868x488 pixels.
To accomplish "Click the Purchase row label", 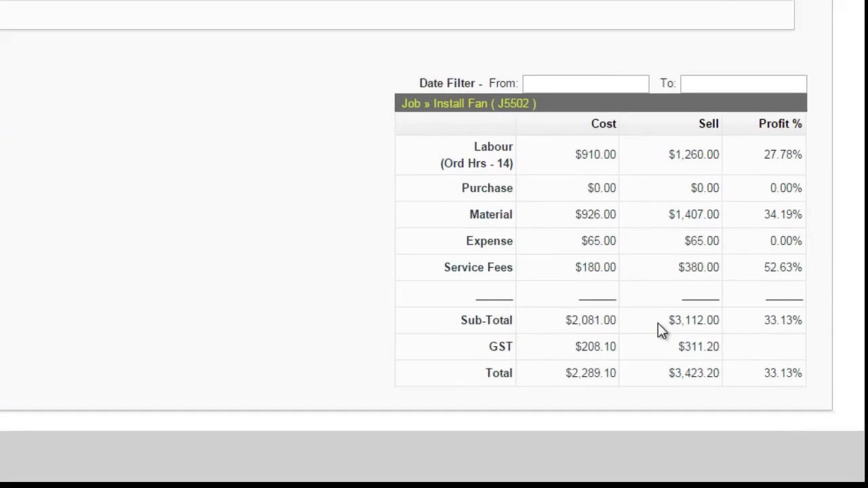I will [x=487, y=188].
